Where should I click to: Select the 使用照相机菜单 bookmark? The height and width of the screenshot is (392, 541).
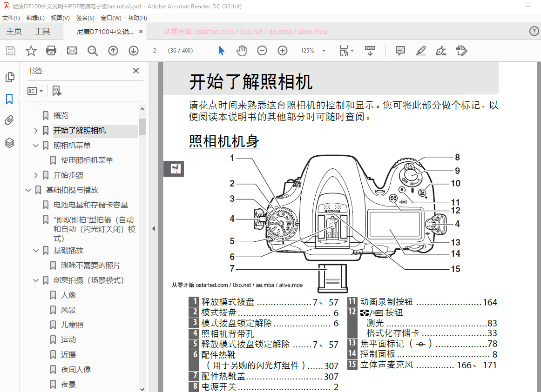click(x=87, y=160)
